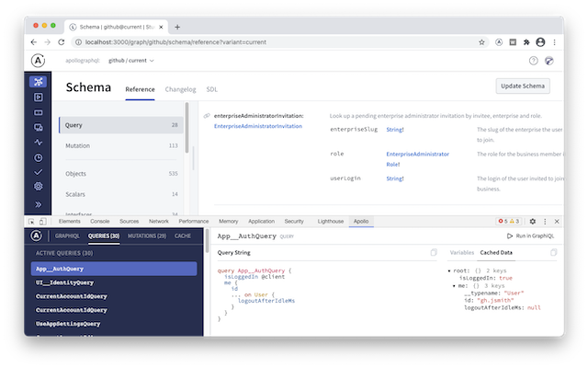Click the Update Schema button
588x368 pixels.
coord(523,86)
